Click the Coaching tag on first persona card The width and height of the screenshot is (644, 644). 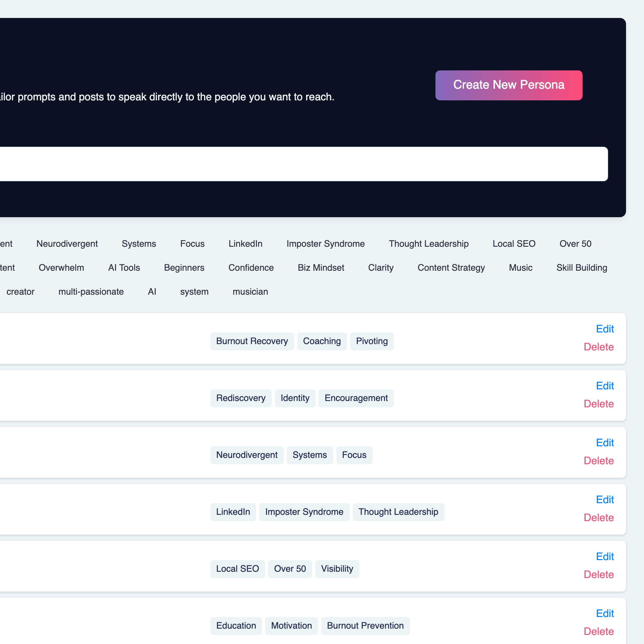(x=322, y=341)
